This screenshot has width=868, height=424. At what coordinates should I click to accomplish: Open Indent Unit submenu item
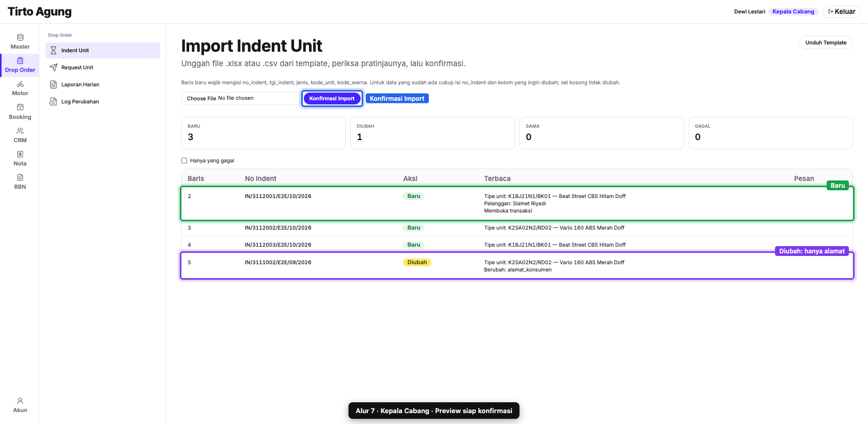click(x=103, y=50)
